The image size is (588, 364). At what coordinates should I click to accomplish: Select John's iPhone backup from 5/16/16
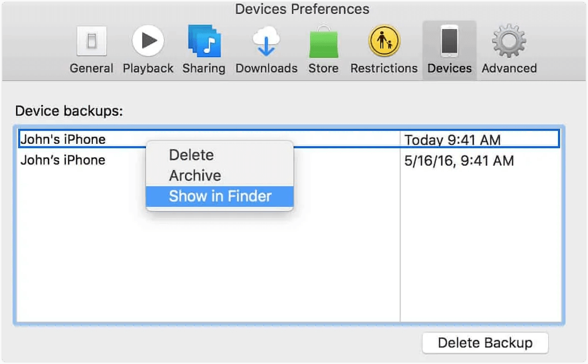[63, 160]
